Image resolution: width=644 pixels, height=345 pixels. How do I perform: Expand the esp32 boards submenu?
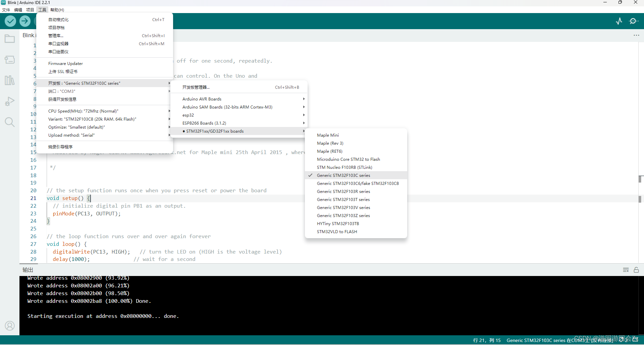(x=238, y=115)
